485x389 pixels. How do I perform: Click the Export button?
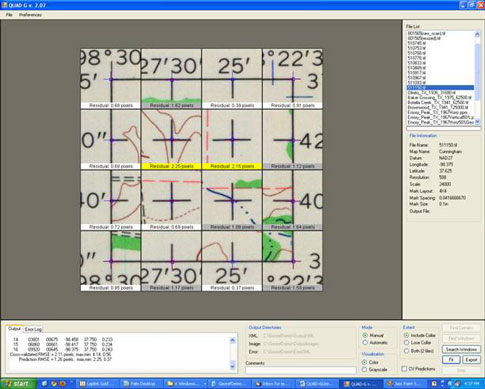point(471,360)
